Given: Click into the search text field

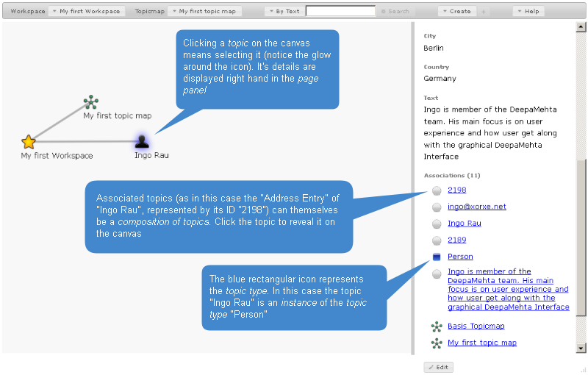Looking at the screenshot, I should [340, 12].
